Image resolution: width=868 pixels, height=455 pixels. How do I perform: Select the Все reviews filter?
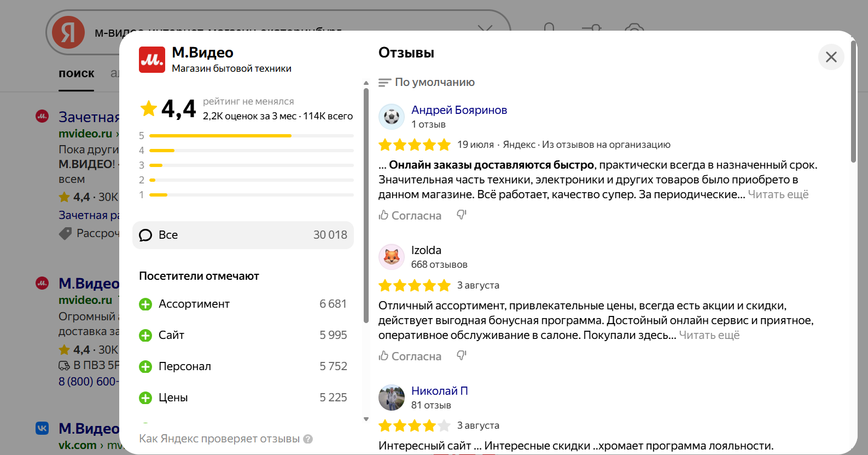pyautogui.click(x=243, y=235)
